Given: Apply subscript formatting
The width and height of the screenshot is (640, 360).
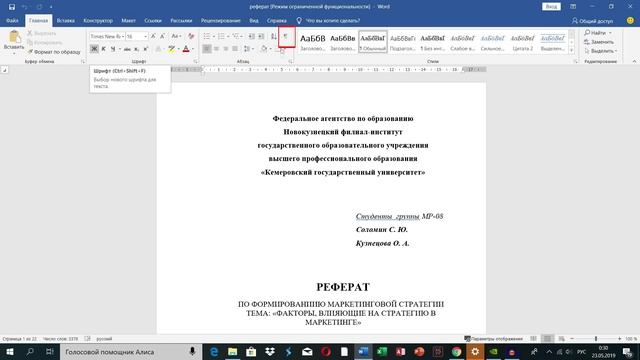Looking at the screenshot, I should pos(137,49).
